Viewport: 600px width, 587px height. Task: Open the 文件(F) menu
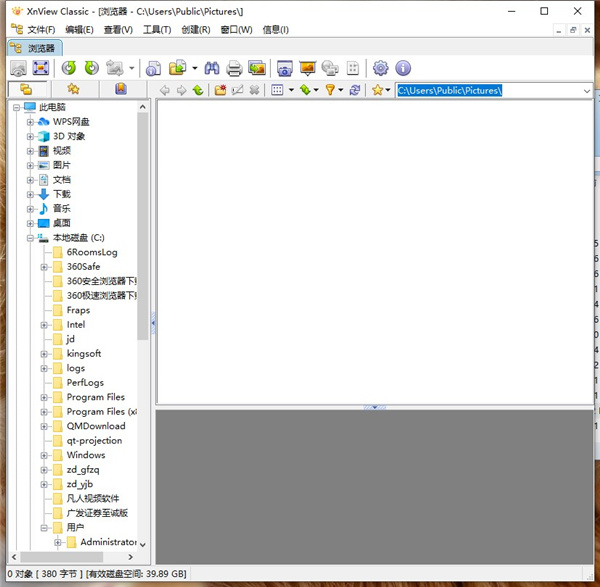[41, 29]
